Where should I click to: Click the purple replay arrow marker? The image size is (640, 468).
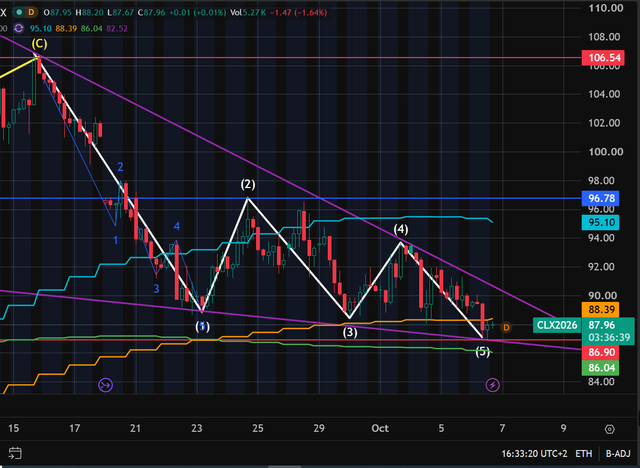coord(106,385)
